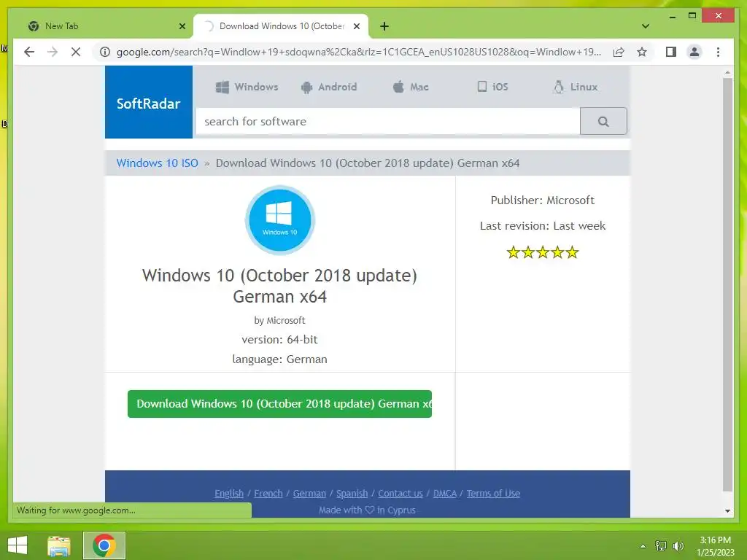Viewport: 747px width, 560px height.
Task: Switch site language to German
Action: coord(309,494)
